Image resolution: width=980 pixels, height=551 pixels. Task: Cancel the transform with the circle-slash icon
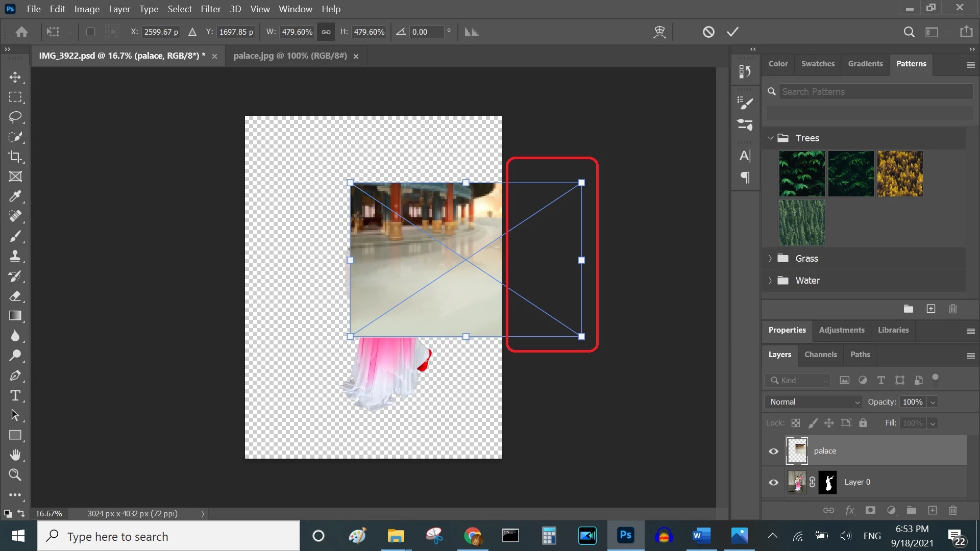pos(708,32)
